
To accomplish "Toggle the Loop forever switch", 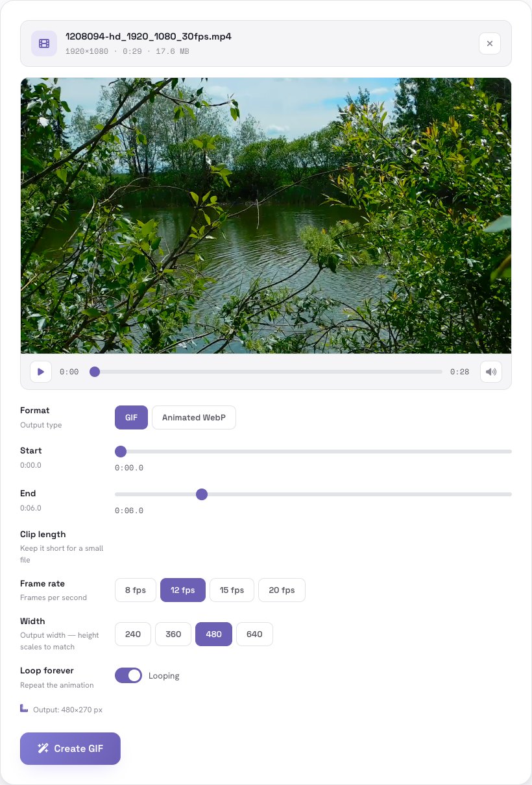I will pyautogui.click(x=128, y=675).
